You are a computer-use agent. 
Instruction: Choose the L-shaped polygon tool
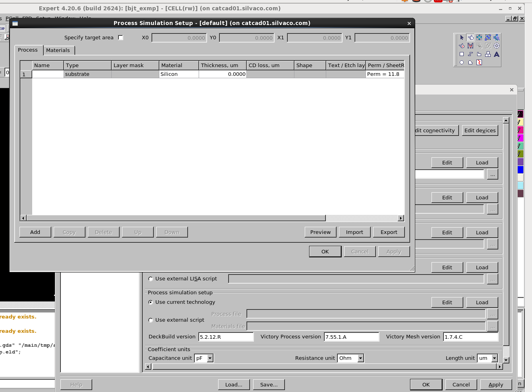click(x=479, y=54)
